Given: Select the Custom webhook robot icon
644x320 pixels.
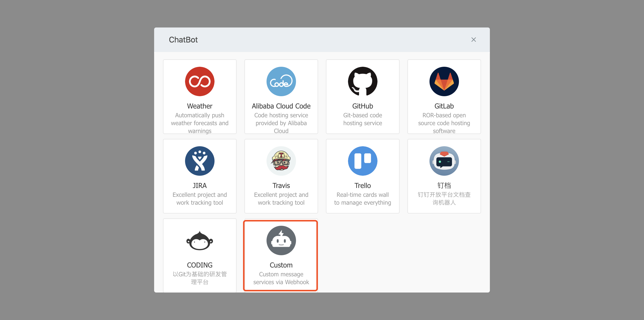Looking at the screenshot, I should [x=281, y=240].
